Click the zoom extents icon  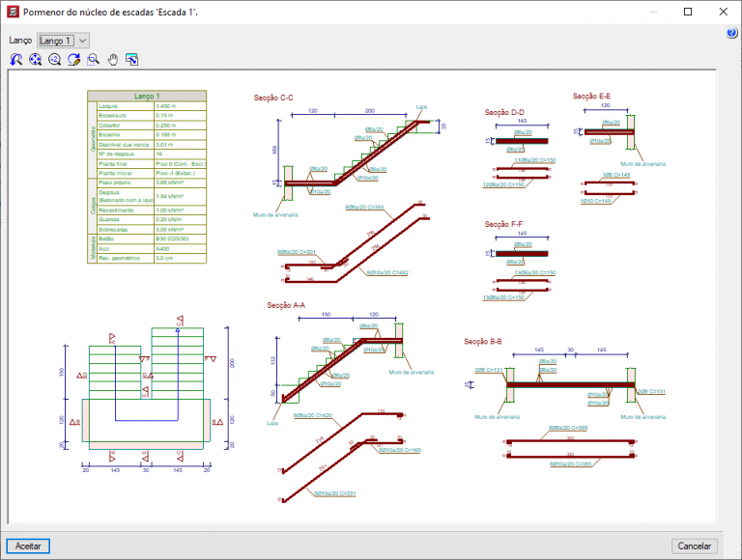(36, 60)
